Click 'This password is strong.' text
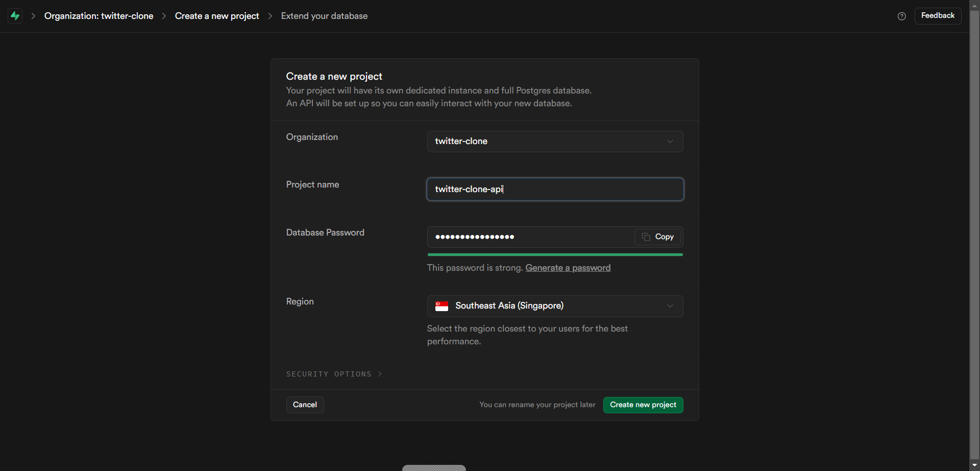 click(475, 268)
